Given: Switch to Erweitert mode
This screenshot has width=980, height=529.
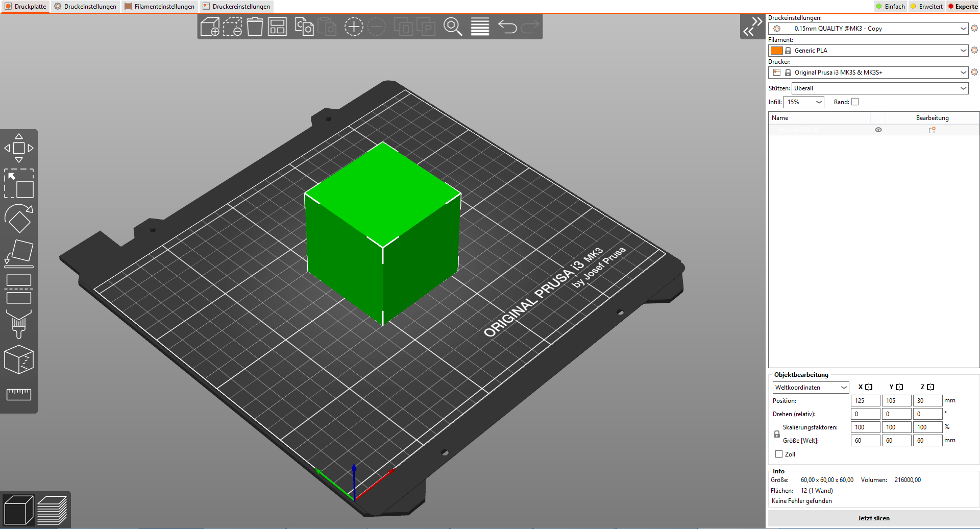Looking at the screenshot, I should point(926,7).
